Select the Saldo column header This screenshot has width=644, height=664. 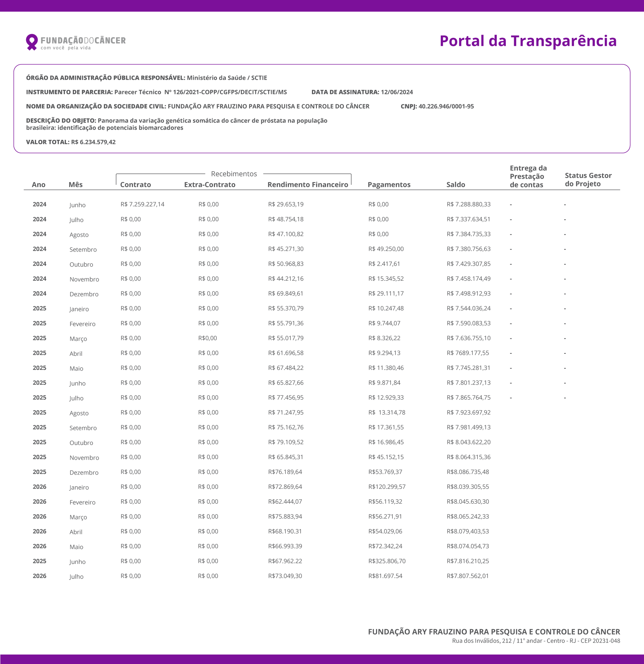coord(455,185)
